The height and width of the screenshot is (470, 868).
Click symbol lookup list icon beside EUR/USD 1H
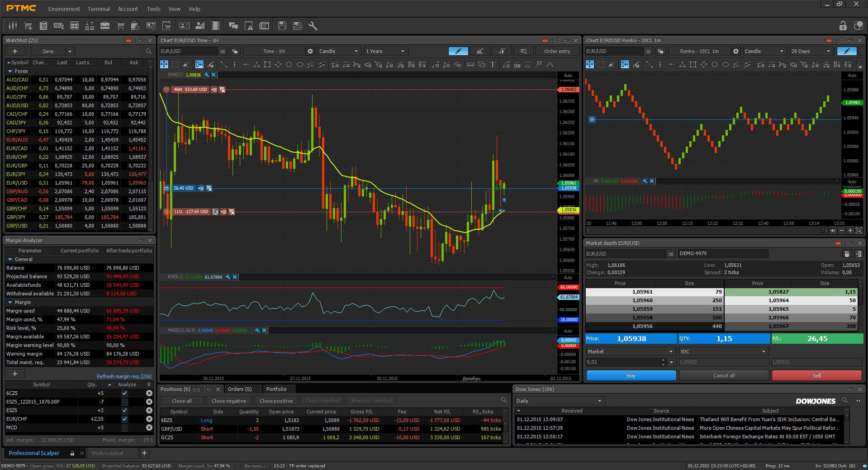[x=222, y=51]
